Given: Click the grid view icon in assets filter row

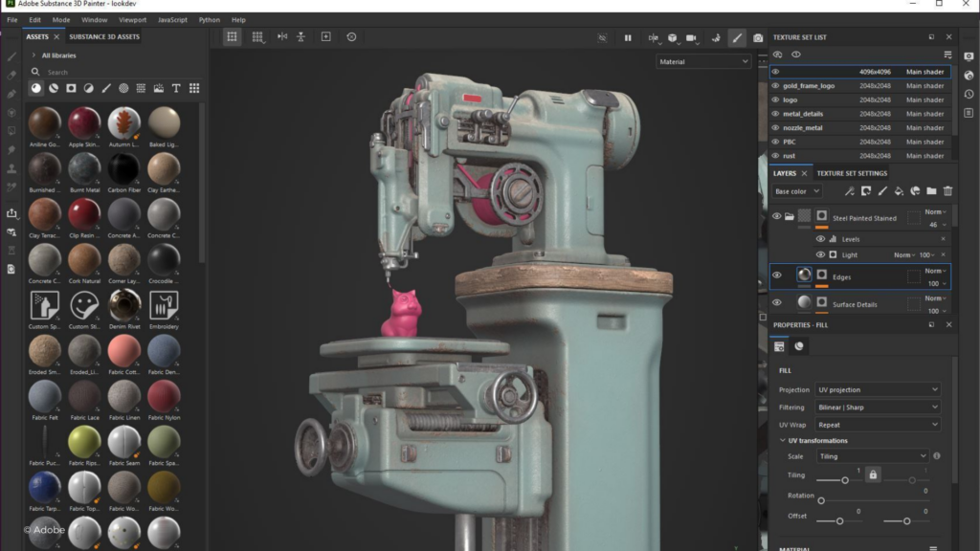Looking at the screenshot, I should pyautogui.click(x=194, y=89).
